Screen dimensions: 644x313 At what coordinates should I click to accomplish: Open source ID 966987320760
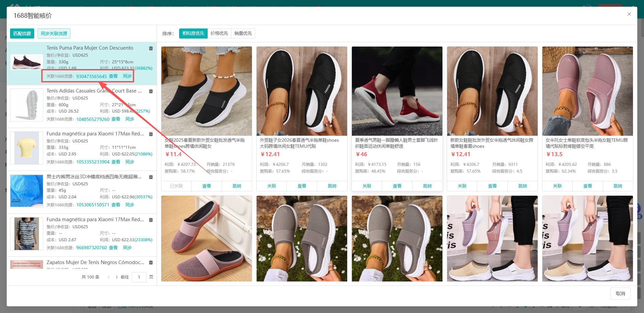92,248
